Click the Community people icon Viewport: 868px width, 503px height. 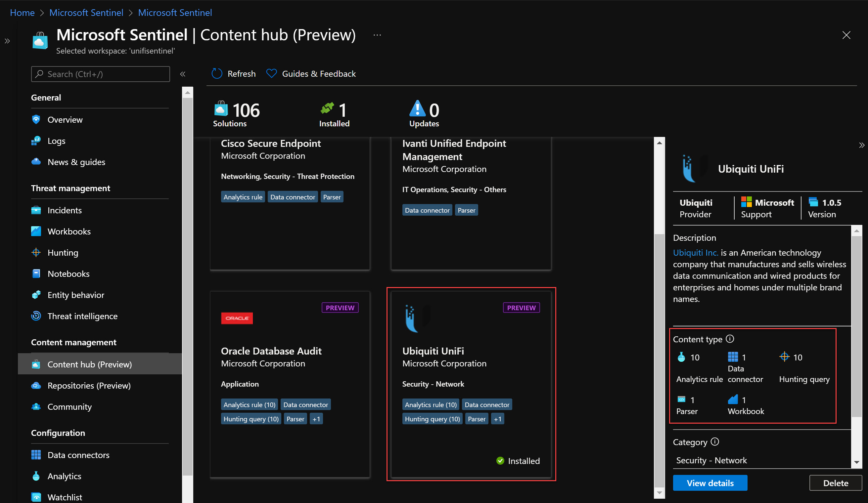click(36, 407)
